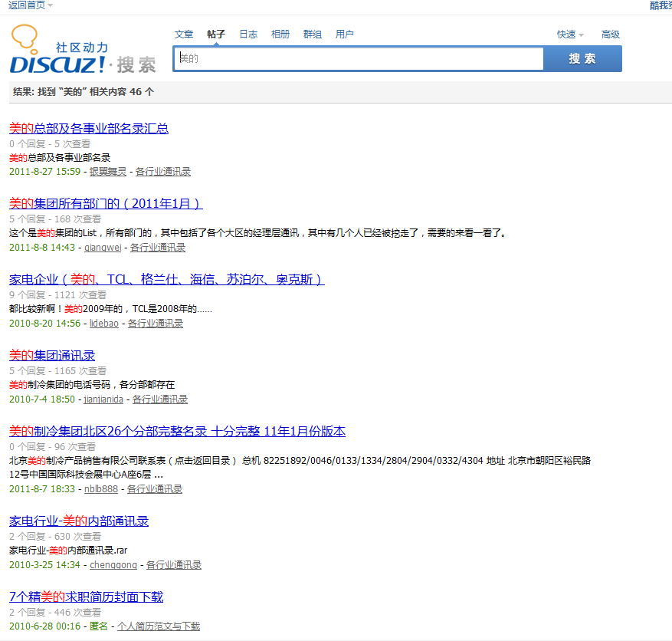Switch to the 用户 search tab
The height and width of the screenshot is (641, 672).
pyautogui.click(x=345, y=35)
